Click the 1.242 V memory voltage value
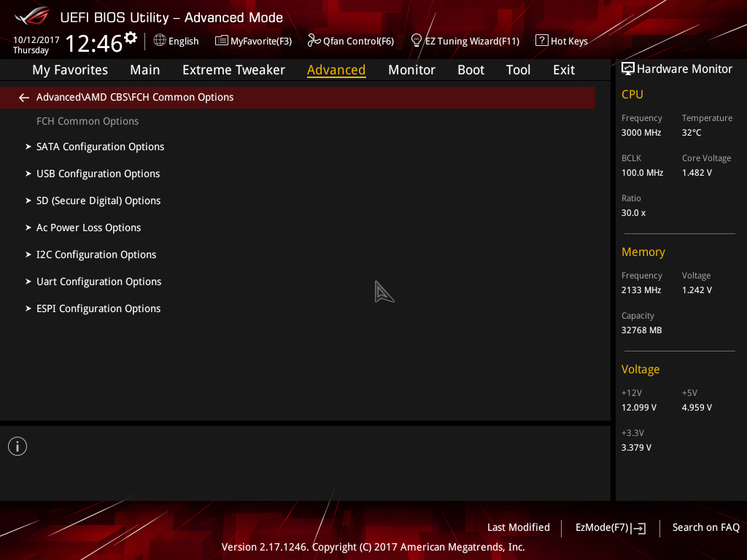This screenshot has height=560, width=747. click(697, 290)
